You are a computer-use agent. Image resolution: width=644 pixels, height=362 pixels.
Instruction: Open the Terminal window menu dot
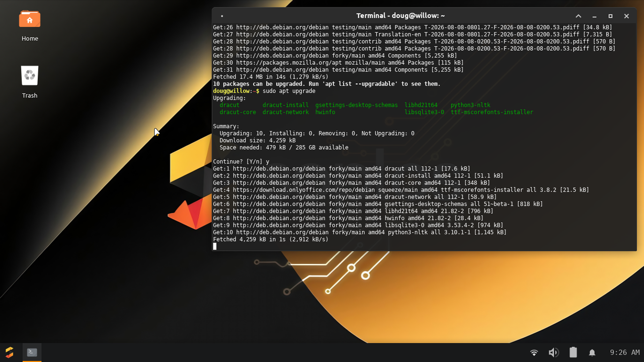click(222, 16)
